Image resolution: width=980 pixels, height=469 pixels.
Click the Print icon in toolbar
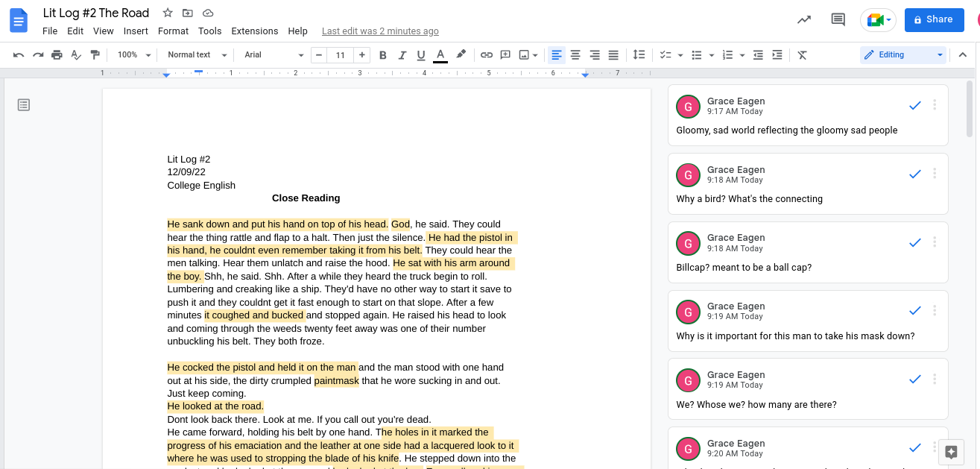click(x=57, y=55)
